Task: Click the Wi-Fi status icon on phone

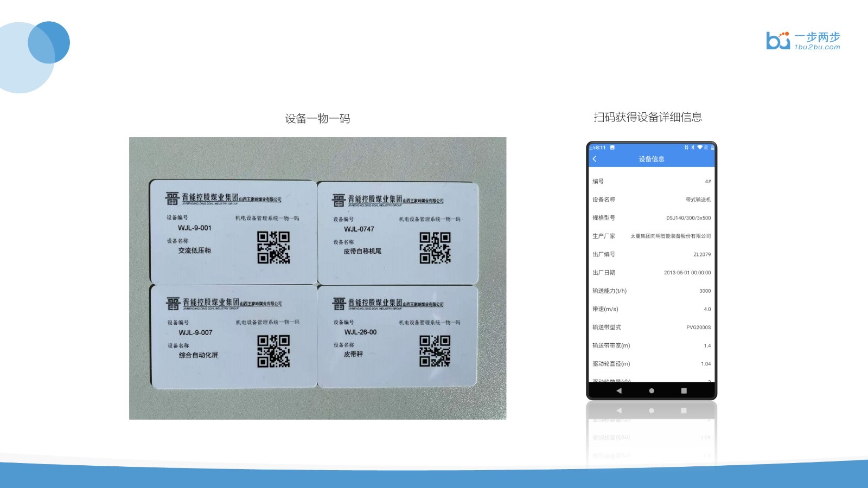Action: 700,147
